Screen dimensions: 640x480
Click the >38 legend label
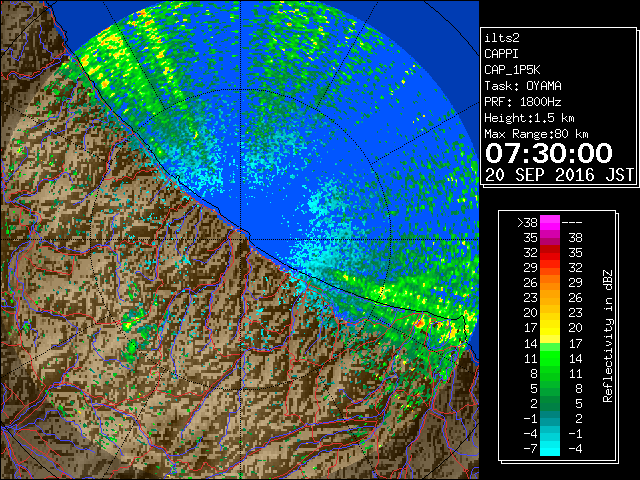pos(527,223)
